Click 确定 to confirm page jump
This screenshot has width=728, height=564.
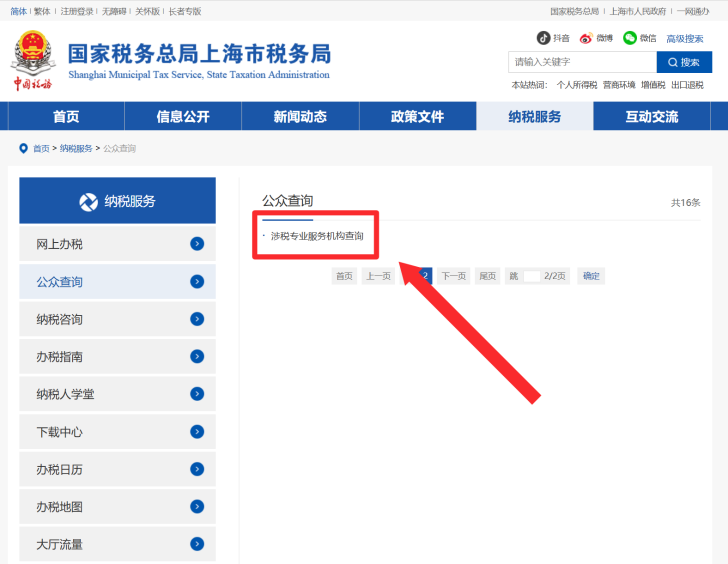[x=591, y=276]
